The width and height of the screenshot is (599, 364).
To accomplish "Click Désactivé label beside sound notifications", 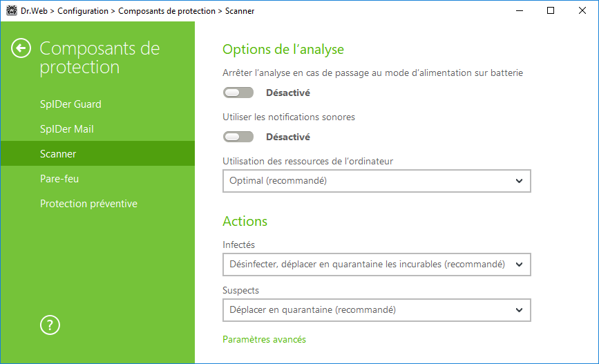I will (288, 137).
